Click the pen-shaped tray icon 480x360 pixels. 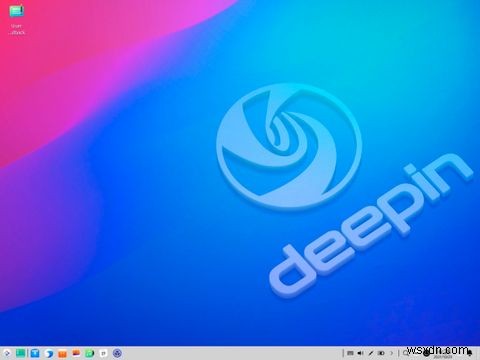click(371, 353)
